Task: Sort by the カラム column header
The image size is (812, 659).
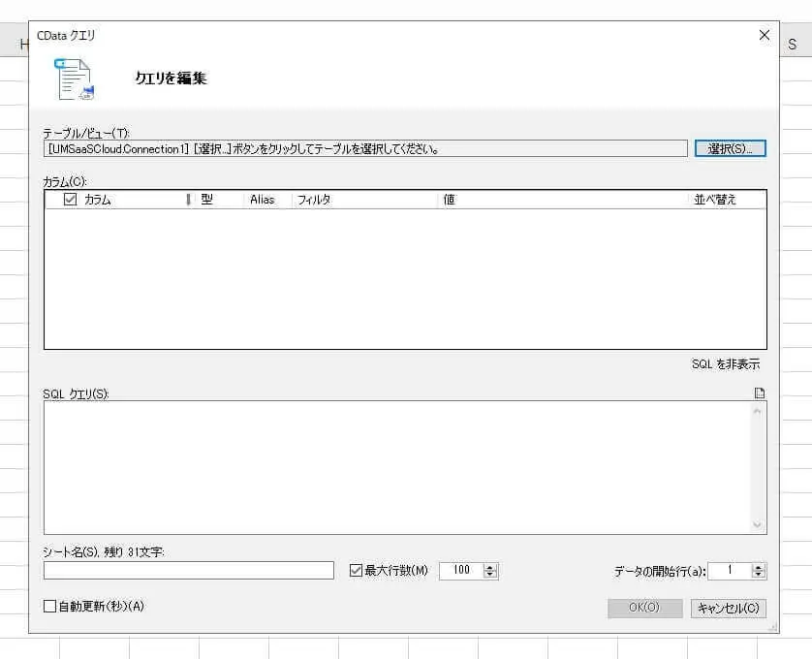Action: tap(97, 200)
